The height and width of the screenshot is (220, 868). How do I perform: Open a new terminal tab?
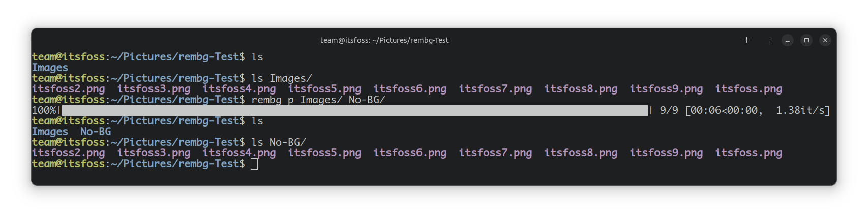tap(746, 40)
